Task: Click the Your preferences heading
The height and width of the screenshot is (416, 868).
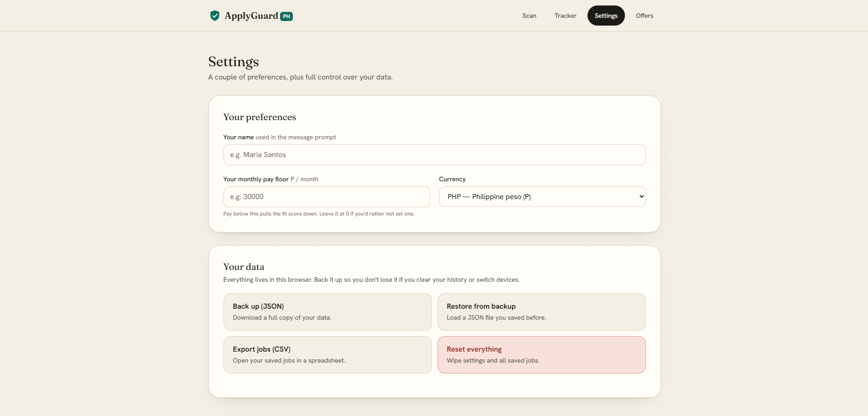Action: point(260,117)
